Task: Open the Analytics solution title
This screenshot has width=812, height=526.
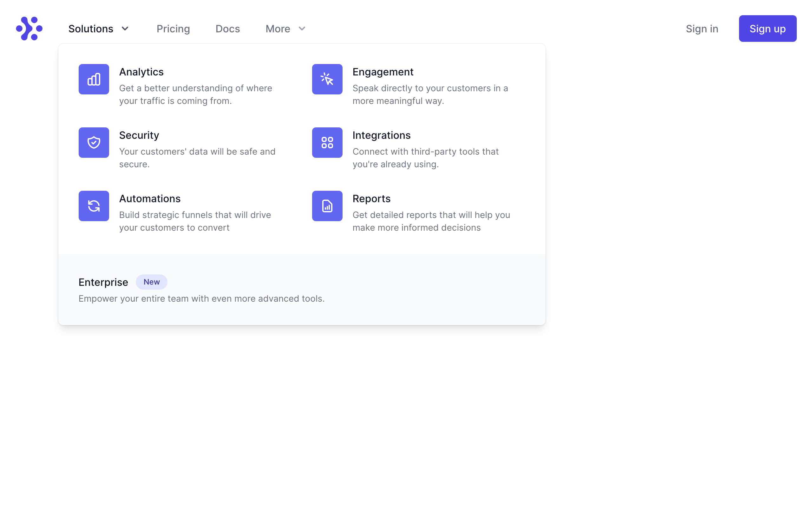Action: pyautogui.click(x=141, y=72)
